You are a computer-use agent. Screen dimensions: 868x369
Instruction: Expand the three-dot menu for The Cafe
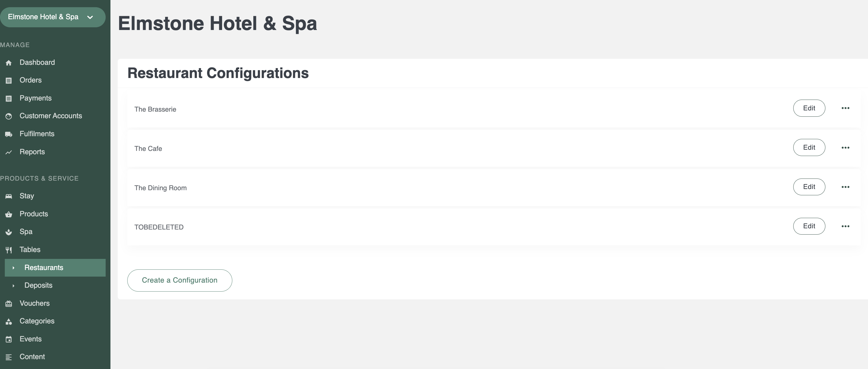[x=845, y=148]
